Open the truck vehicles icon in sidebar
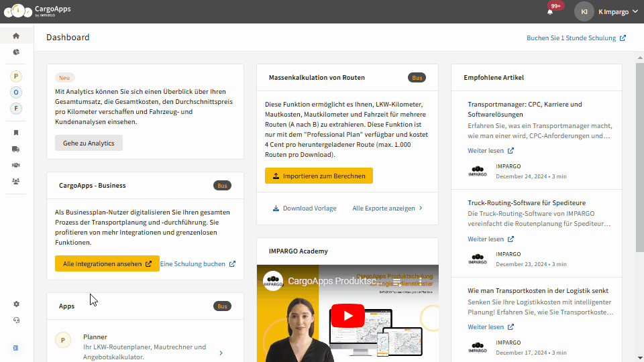 [16, 149]
